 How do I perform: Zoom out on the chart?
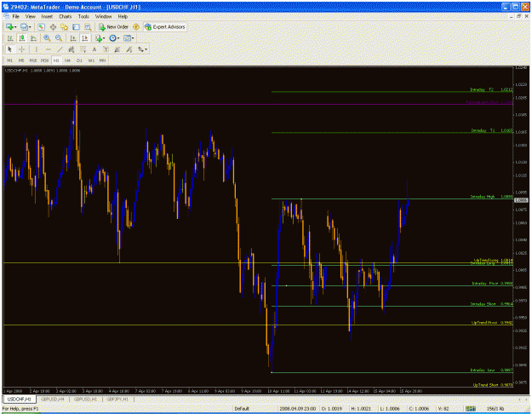coord(59,38)
